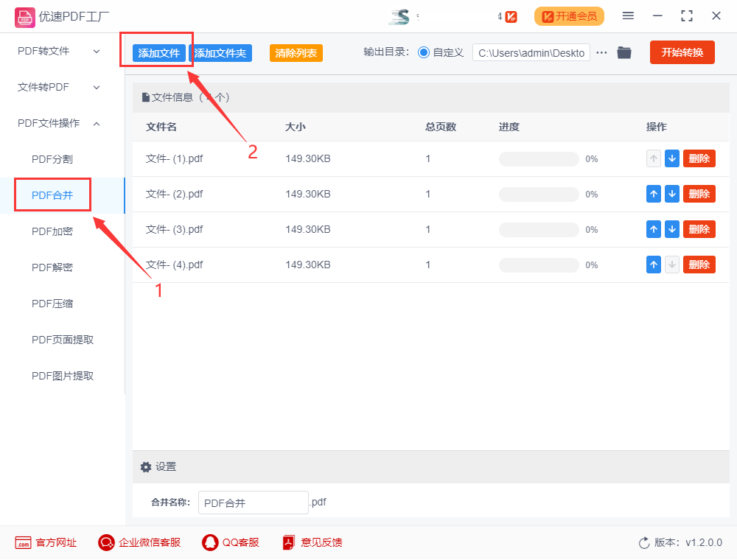737x560 pixels.
Task: Move 文件- (2).pdf down with arrow
Action: coord(672,194)
